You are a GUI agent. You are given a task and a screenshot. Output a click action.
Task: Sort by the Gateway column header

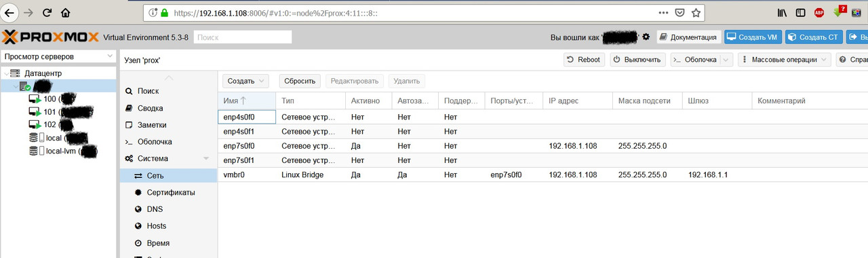(716, 100)
